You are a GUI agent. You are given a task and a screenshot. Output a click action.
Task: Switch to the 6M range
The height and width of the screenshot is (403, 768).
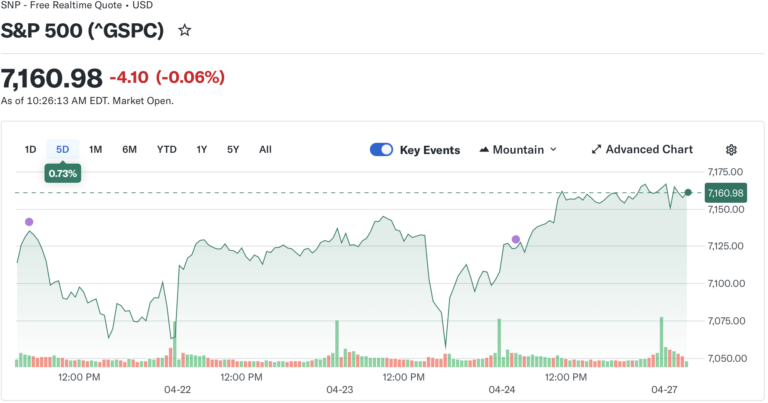130,150
